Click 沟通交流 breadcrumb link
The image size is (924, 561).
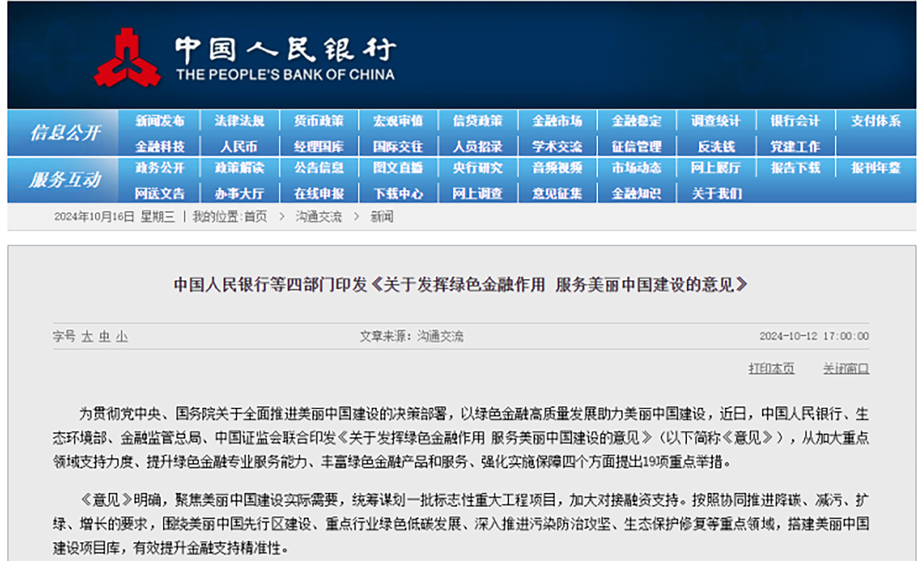[x=319, y=217]
